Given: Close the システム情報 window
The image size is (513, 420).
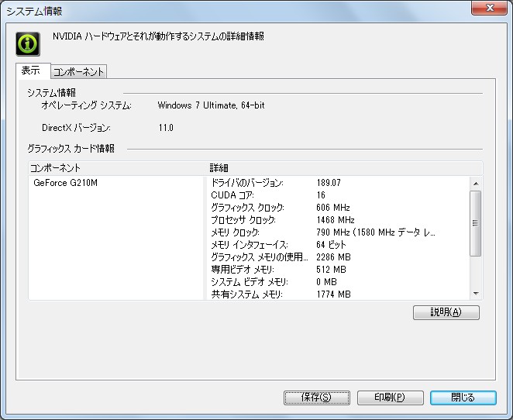Looking at the screenshot, I should point(489,8).
